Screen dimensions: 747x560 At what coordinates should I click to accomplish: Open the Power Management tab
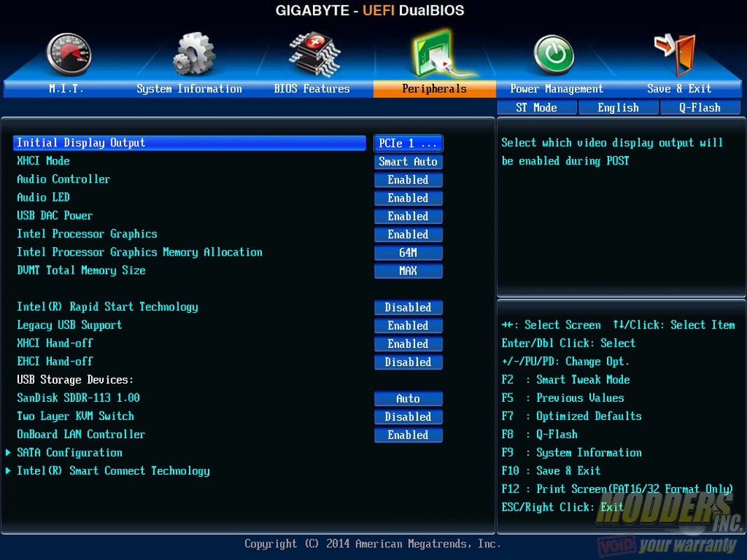[557, 89]
